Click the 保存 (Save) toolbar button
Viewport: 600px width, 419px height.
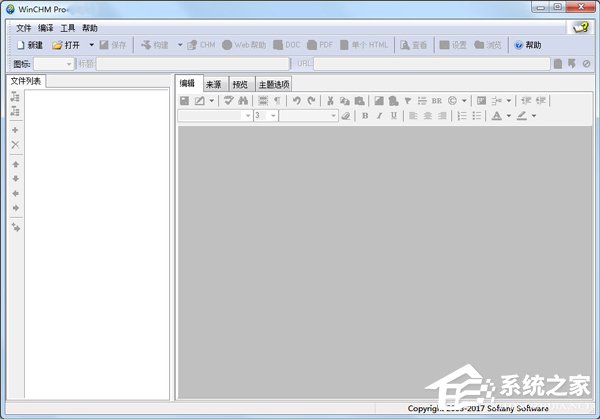coord(112,45)
